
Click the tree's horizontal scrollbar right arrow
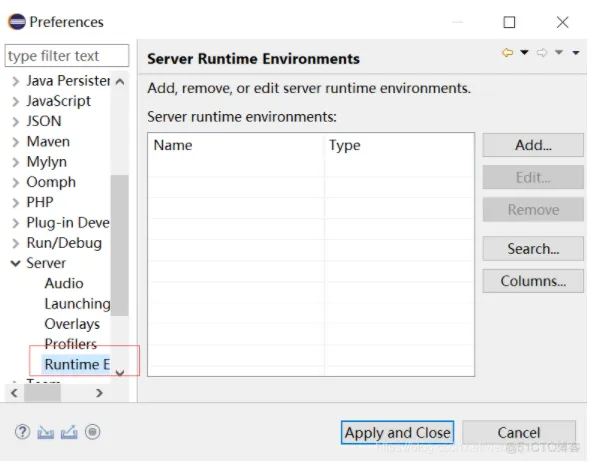99,393
